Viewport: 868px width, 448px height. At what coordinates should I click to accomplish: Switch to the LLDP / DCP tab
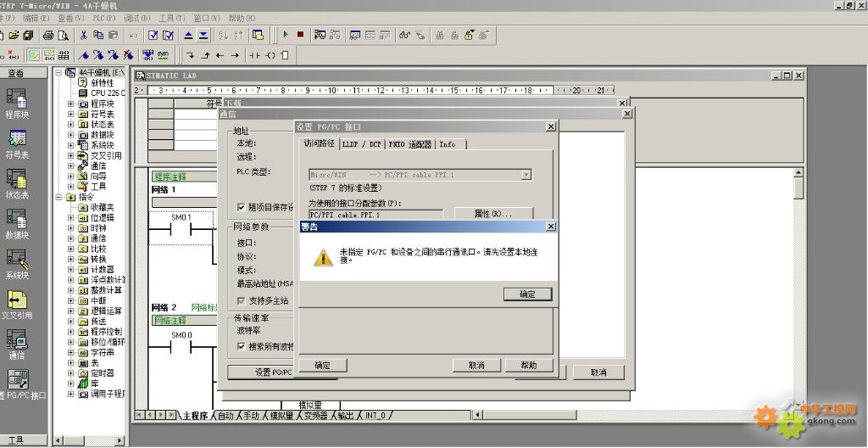pyautogui.click(x=361, y=144)
